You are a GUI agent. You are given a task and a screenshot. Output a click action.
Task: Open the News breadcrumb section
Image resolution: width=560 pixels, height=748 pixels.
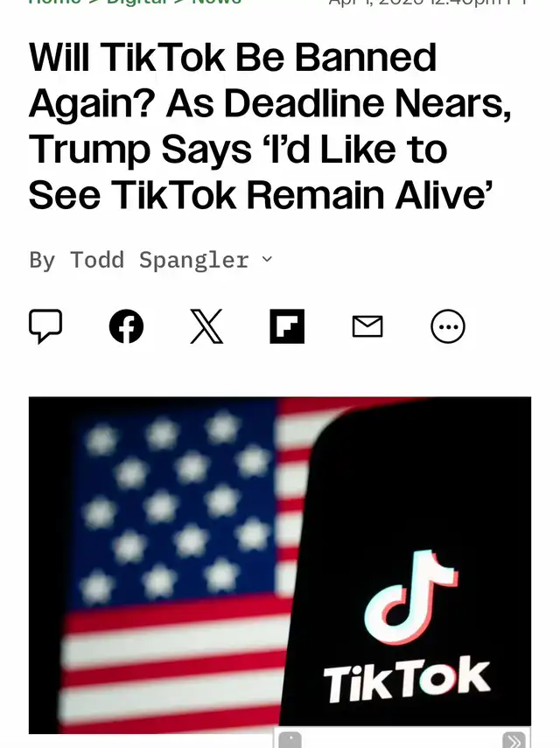click(217, 2)
